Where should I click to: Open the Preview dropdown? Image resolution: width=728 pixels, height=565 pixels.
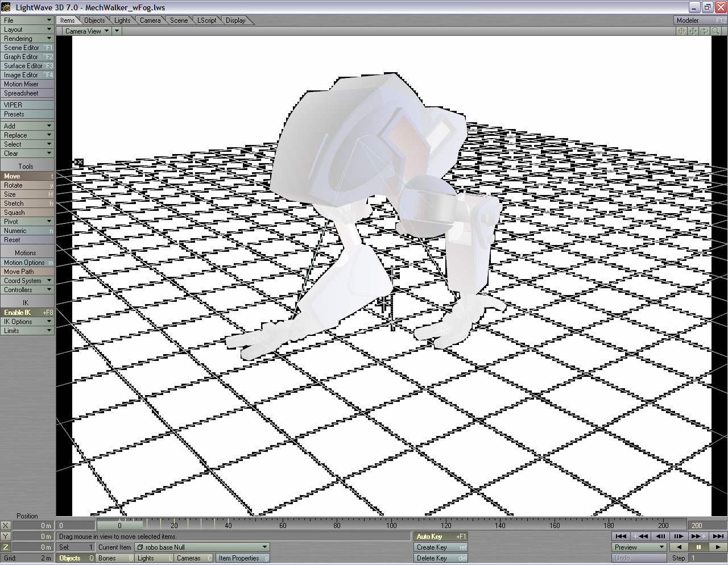tap(639, 547)
